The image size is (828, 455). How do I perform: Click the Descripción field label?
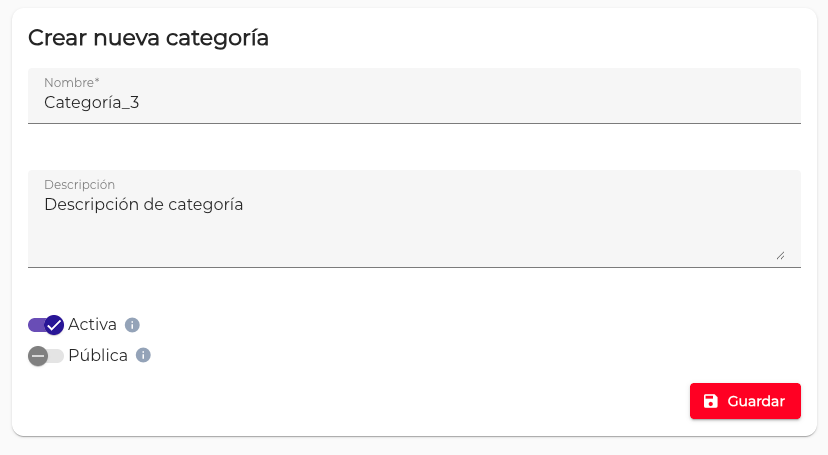click(x=79, y=184)
